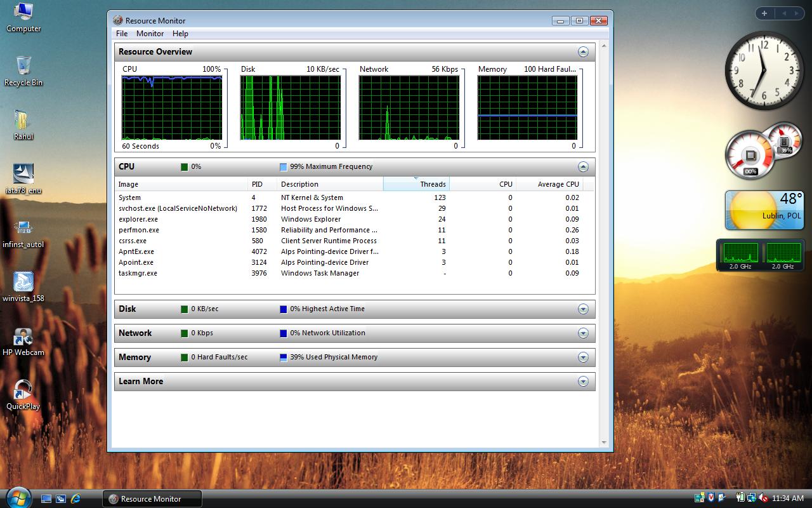Click the muted volume tray icon
The image size is (812, 508).
pyautogui.click(x=763, y=498)
